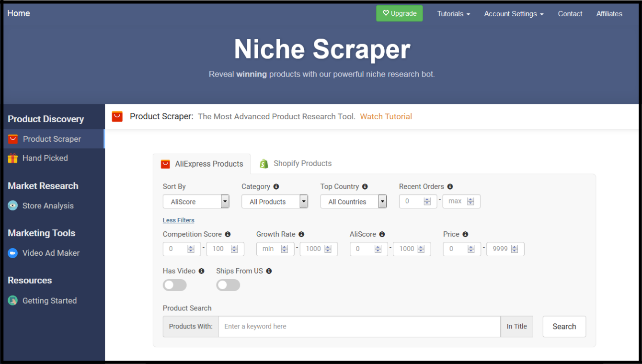Collapse filters with Less Filters link

coord(179,220)
